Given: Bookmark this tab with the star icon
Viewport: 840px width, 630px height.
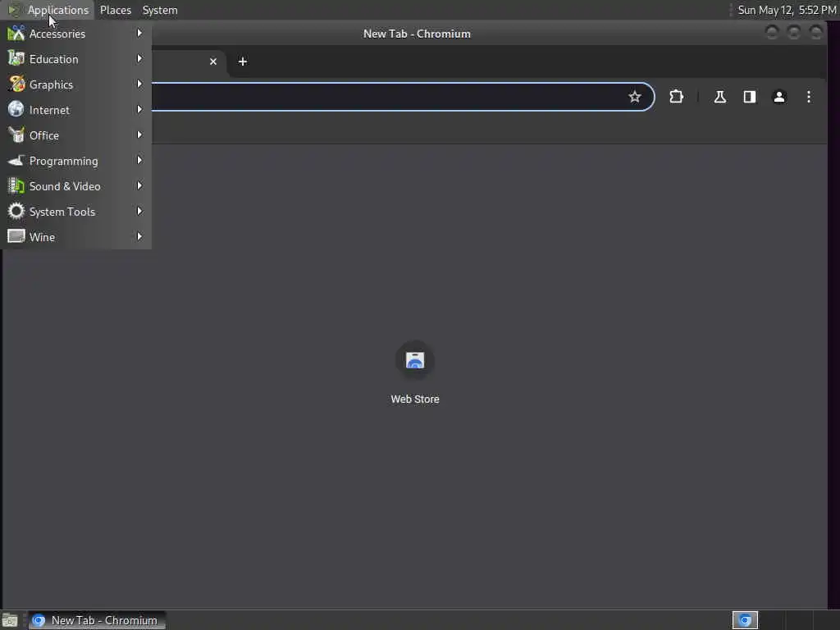Looking at the screenshot, I should (635, 97).
